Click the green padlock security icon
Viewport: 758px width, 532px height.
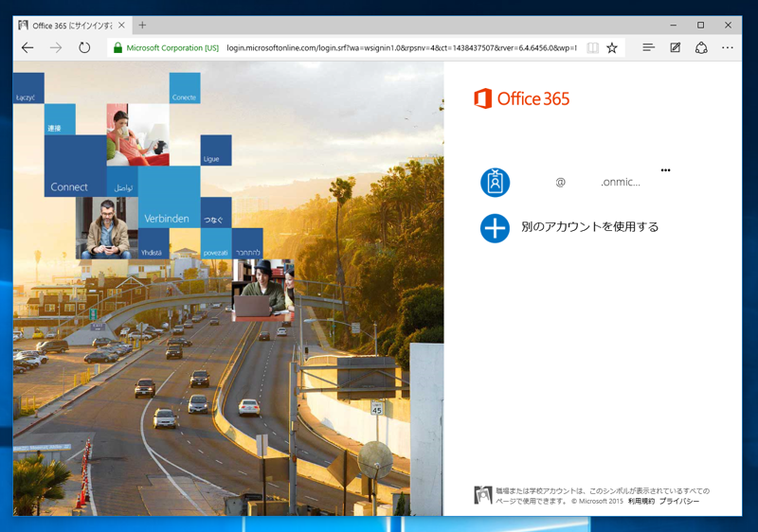click(x=117, y=47)
